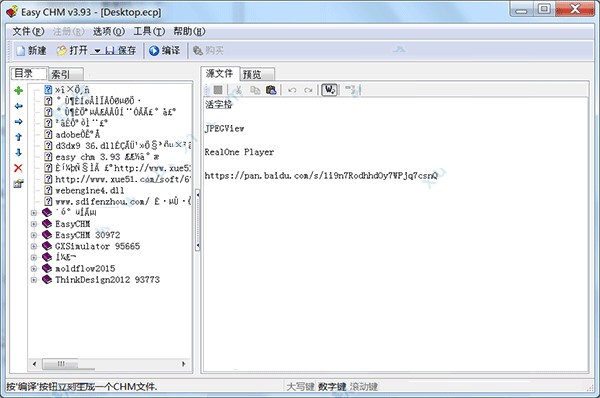The height and width of the screenshot is (398, 600).
Task: Open the 选项(O) menu
Action: tap(109, 31)
